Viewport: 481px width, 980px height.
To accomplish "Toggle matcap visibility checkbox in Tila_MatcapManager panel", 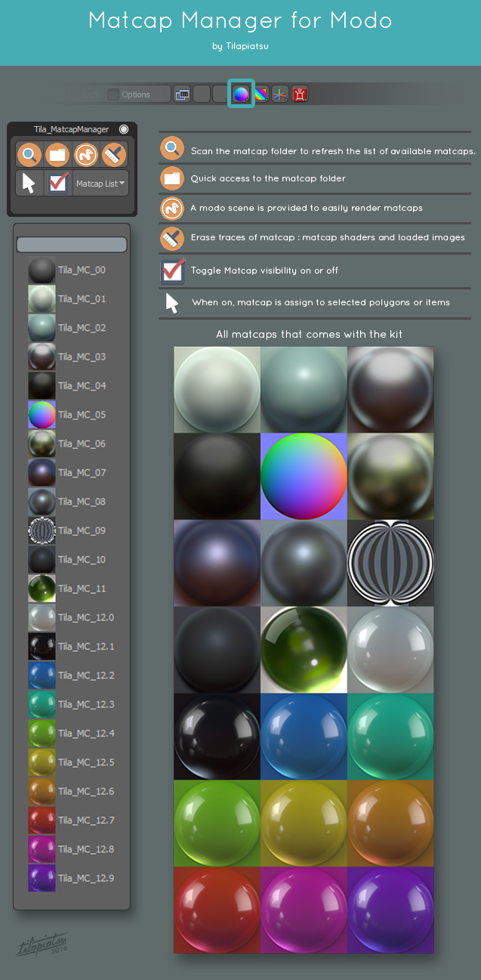I will tap(57, 184).
